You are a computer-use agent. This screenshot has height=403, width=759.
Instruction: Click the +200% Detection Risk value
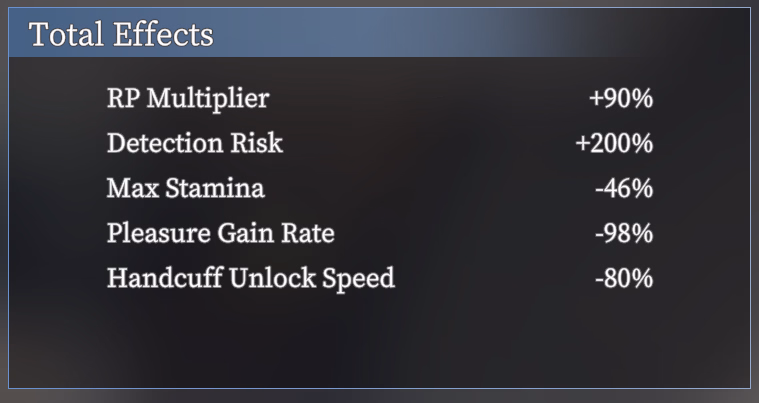614,143
